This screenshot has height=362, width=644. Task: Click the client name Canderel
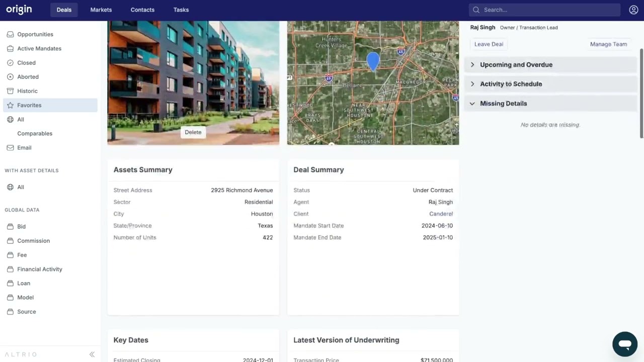pyautogui.click(x=441, y=214)
